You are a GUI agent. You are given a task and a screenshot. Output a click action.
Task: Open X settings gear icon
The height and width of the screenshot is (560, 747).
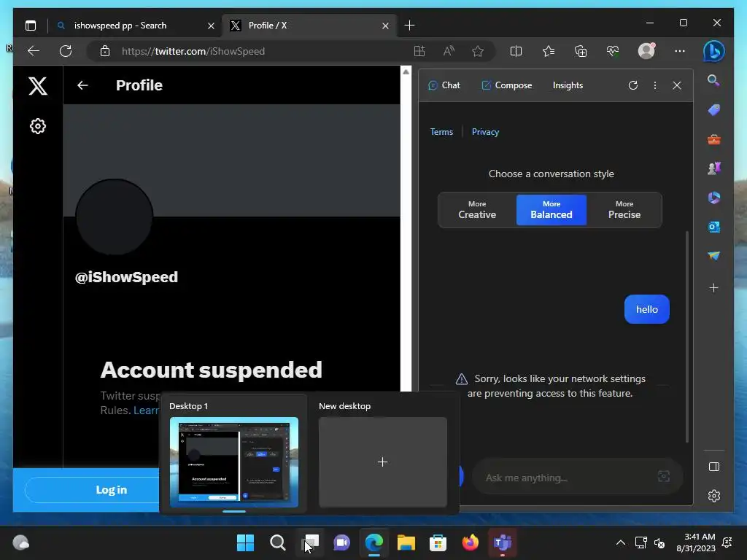(x=38, y=126)
